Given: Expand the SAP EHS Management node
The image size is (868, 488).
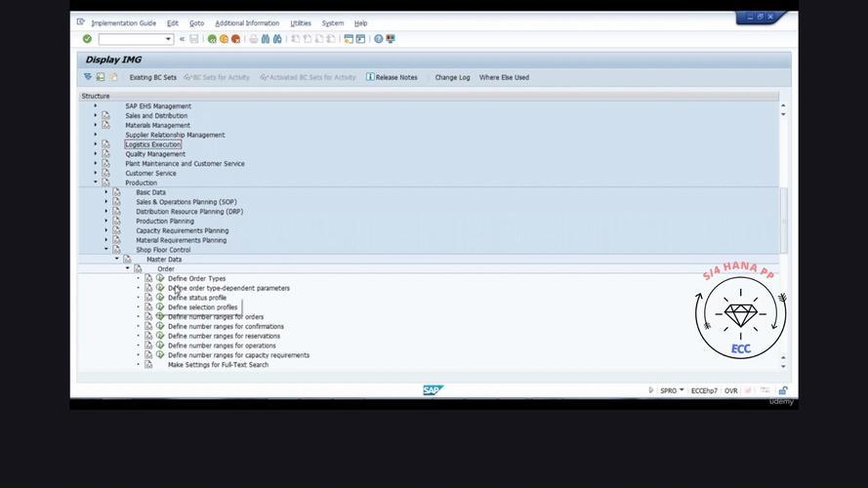Looking at the screenshot, I should pos(96,105).
